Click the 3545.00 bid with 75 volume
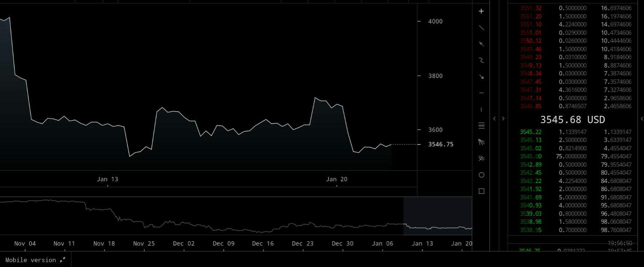Image resolution: width=644 pixels, height=267 pixels. coord(531,156)
